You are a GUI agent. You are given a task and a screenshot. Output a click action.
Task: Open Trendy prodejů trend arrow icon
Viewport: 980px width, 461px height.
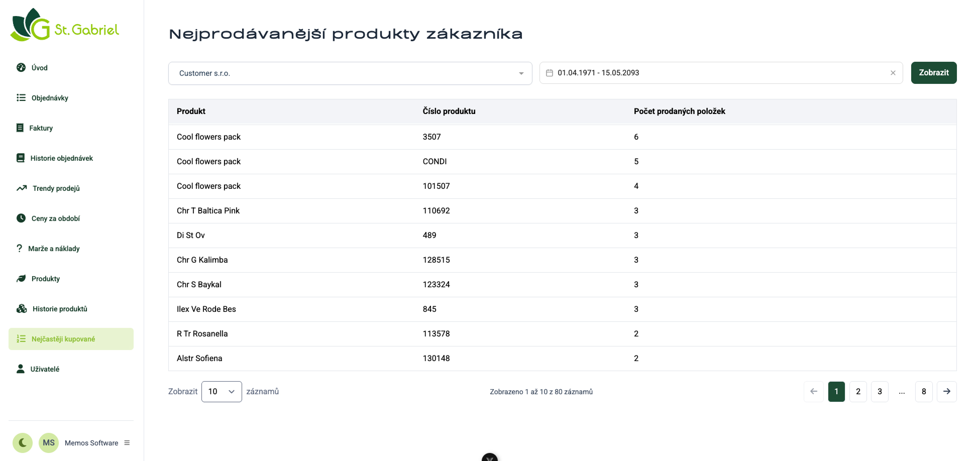tap(22, 188)
